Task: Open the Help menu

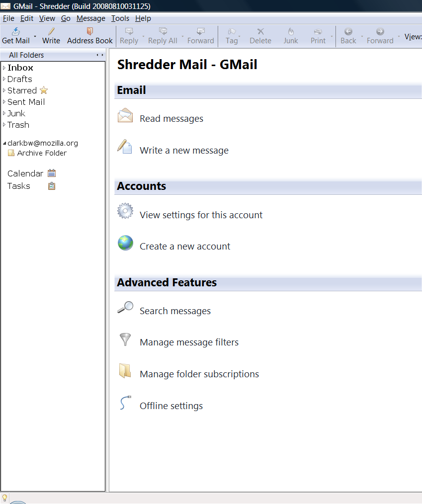Action: coord(143,18)
